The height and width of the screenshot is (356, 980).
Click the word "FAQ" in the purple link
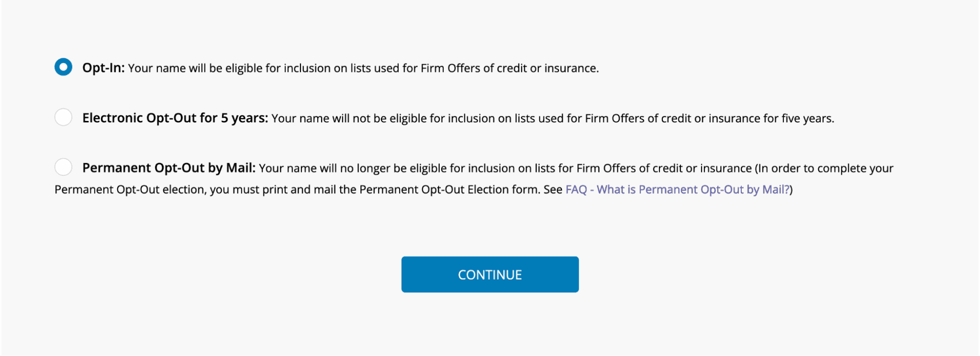(x=576, y=190)
